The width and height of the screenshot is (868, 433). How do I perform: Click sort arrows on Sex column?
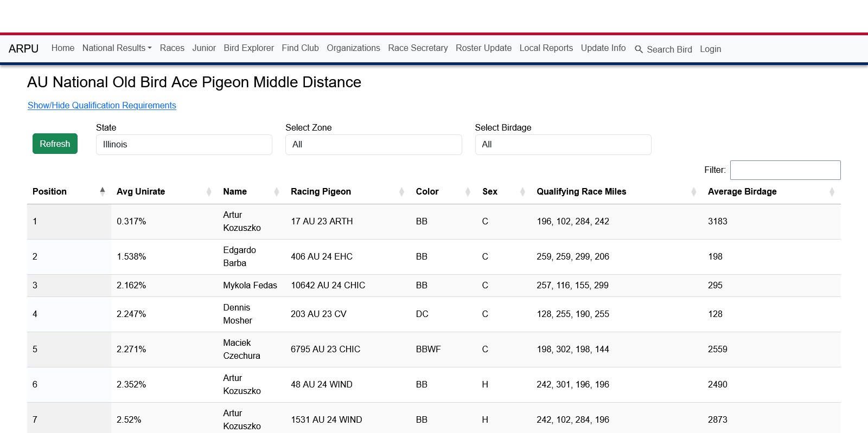click(522, 192)
